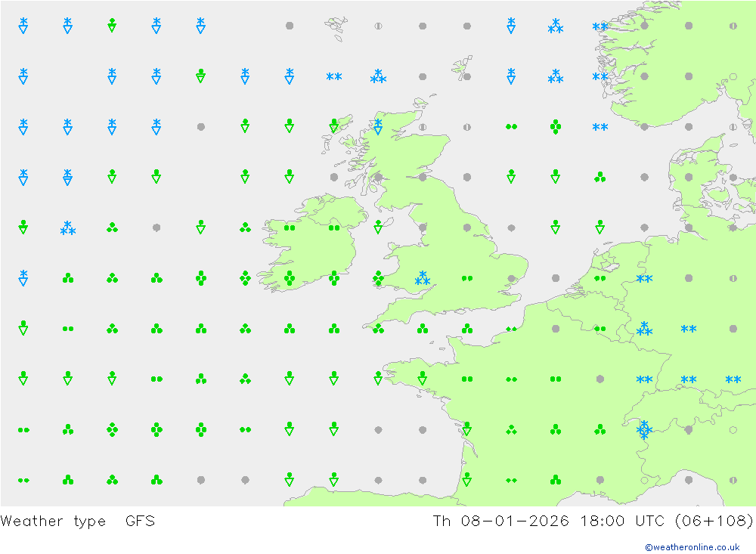
Task: Select the green rain dots over central England
Action: [466, 278]
